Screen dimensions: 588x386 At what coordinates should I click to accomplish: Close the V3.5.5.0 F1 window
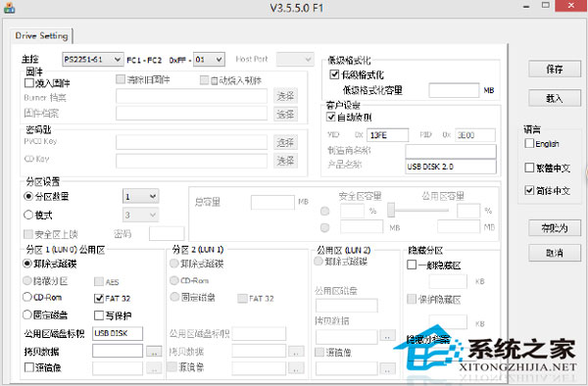pyautogui.click(x=571, y=6)
